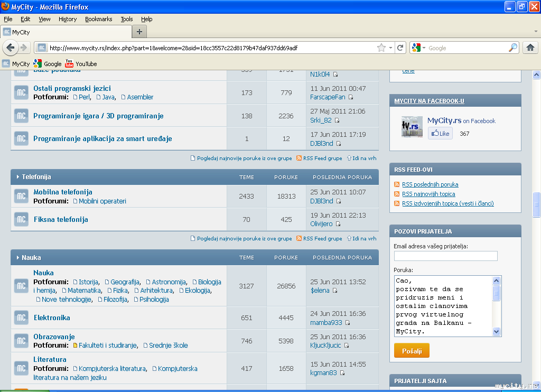Click RSS icon next to RSS najnovijih topica
Image resolution: width=541 pixels, height=392 pixels.
point(397,194)
